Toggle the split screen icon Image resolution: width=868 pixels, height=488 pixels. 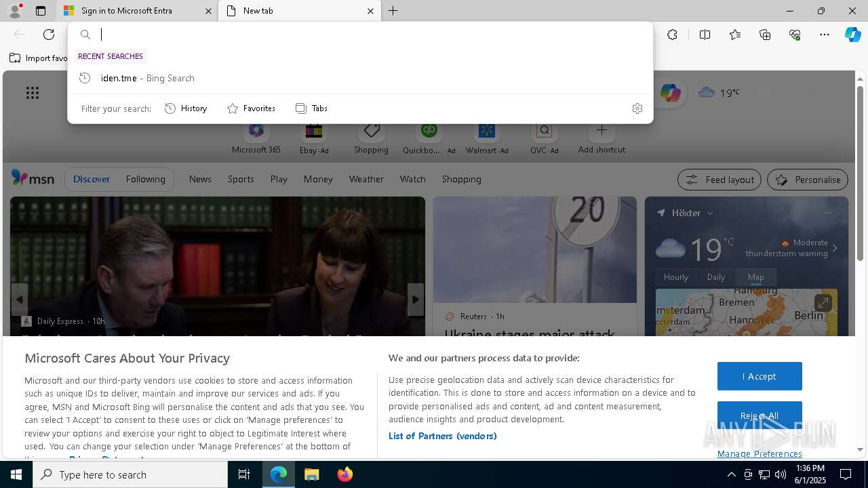705,35
